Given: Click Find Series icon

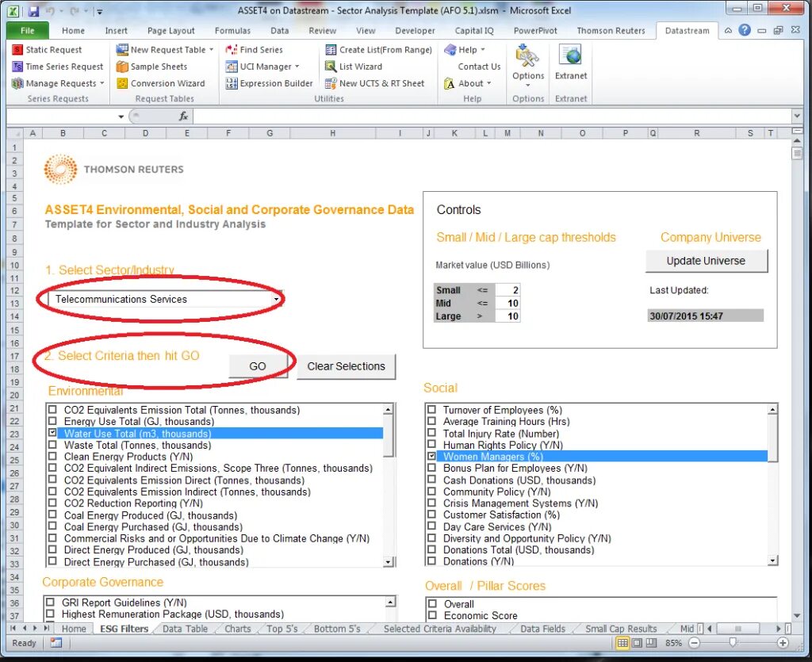Looking at the screenshot, I should (x=231, y=50).
